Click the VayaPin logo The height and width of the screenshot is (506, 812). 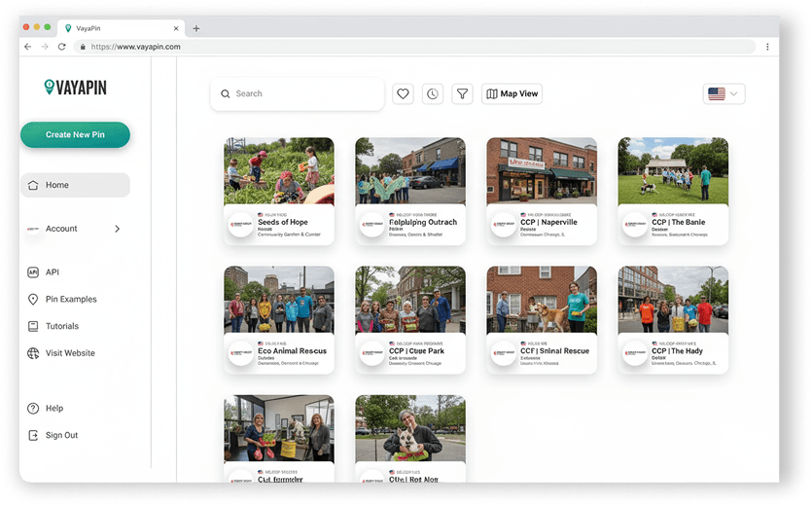coord(76,88)
